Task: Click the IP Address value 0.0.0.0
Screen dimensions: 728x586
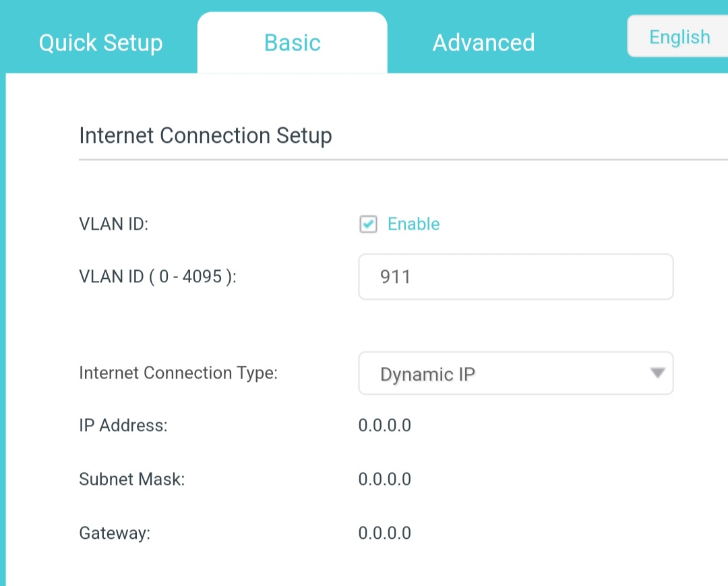Action: (x=384, y=426)
